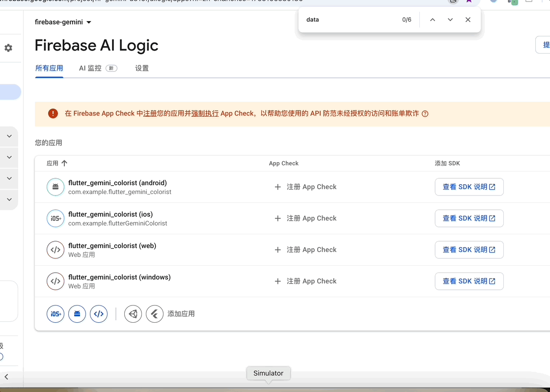Switch to the AI 监控 tab
The width and height of the screenshot is (550, 392).
pos(98,68)
